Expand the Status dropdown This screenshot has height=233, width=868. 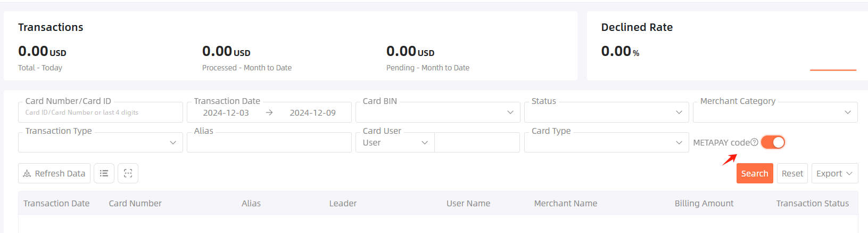point(607,113)
